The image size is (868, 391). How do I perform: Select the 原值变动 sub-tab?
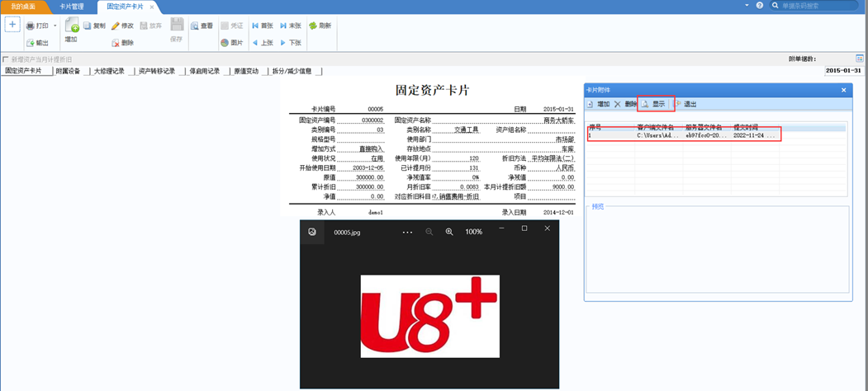coord(246,71)
